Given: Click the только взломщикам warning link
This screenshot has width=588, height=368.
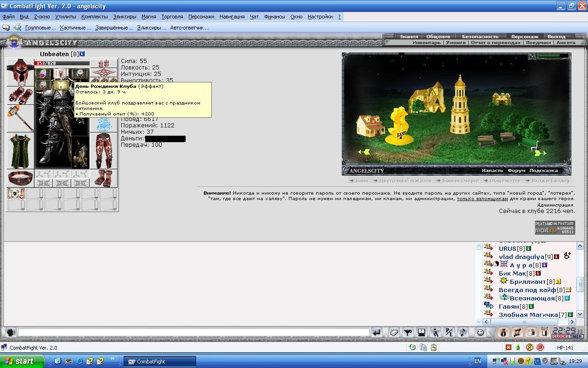Looking at the screenshot, I should pos(482,199).
